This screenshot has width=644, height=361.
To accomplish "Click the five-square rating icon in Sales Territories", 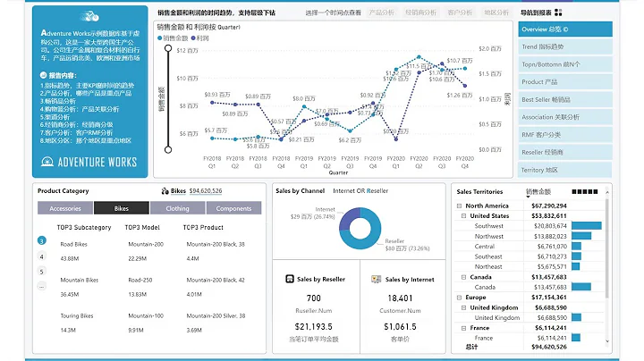I will [585, 191].
